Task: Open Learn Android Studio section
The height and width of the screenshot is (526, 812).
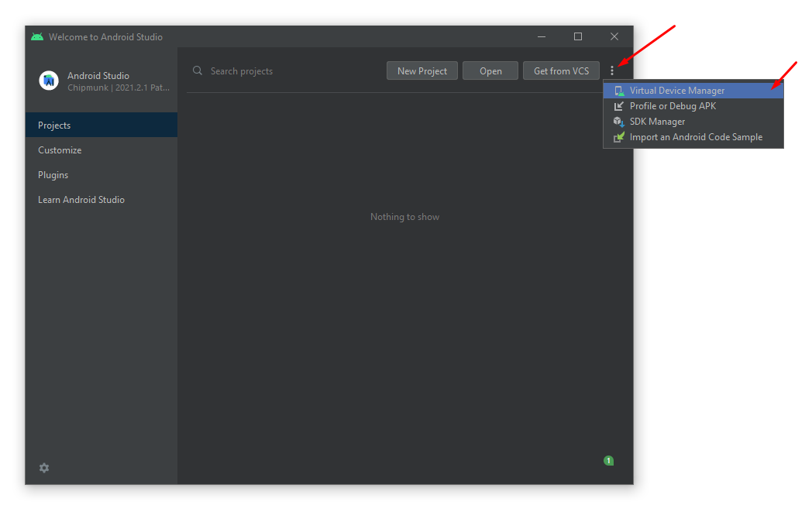Action: coord(101,200)
